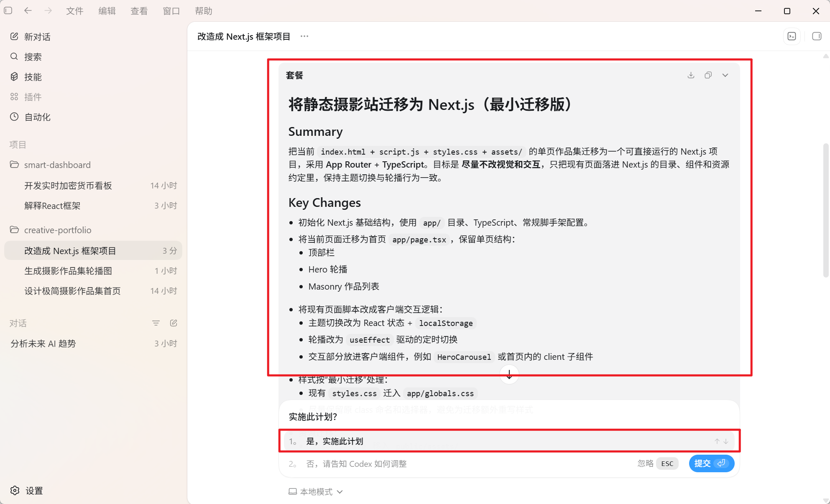Toggle the sidebar panel icon
The width and height of the screenshot is (830, 504).
tap(8, 10)
